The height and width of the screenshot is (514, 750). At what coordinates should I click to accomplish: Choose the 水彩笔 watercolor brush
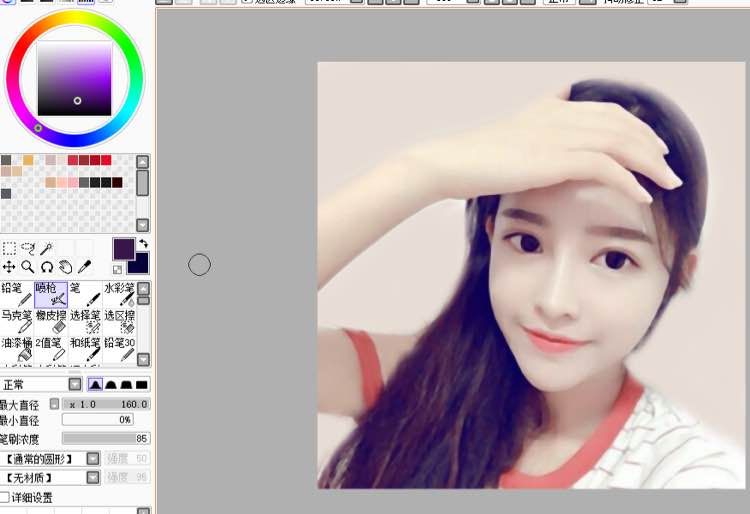(119, 294)
